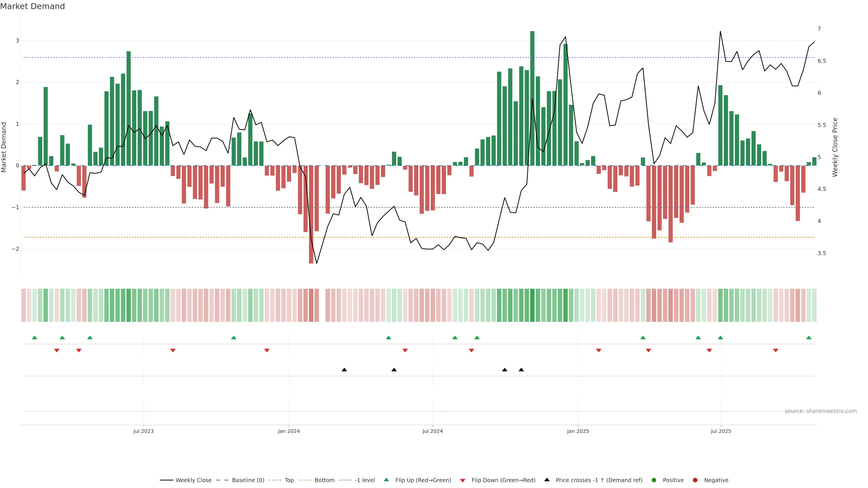Hide the Top dotted line legend item

[289, 480]
